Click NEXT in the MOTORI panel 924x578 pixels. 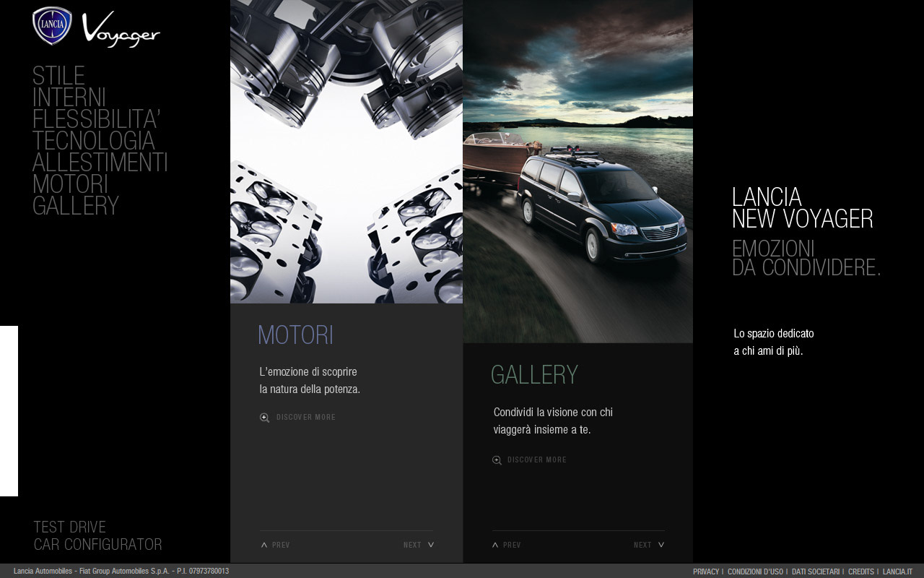[x=412, y=545]
